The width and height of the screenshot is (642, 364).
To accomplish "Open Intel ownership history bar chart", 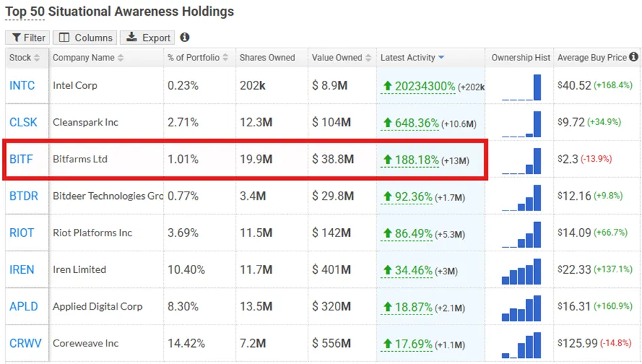I will 521,87.
